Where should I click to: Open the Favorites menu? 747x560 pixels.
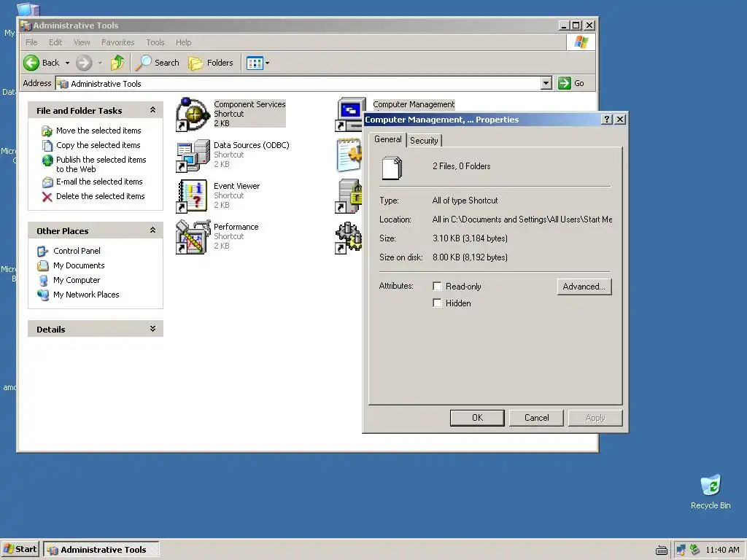click(x=117, y=42)
